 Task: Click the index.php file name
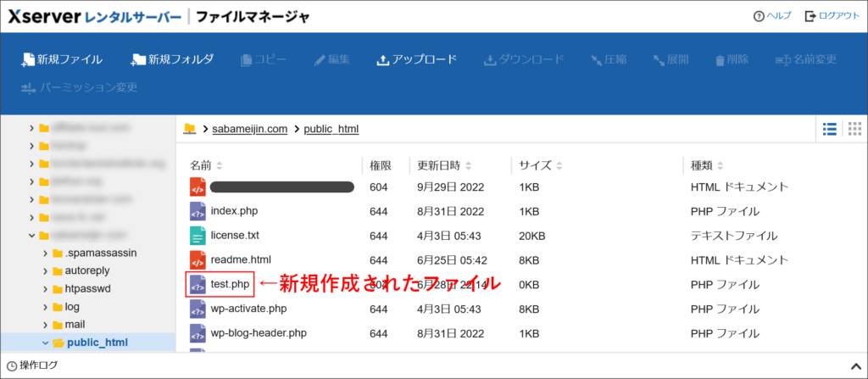point(234,210)
